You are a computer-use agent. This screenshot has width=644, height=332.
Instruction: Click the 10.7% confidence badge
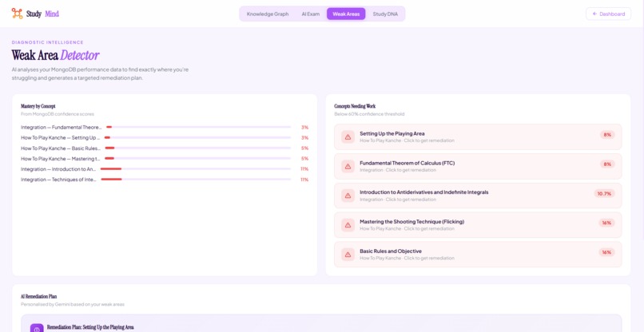point(604,193)
